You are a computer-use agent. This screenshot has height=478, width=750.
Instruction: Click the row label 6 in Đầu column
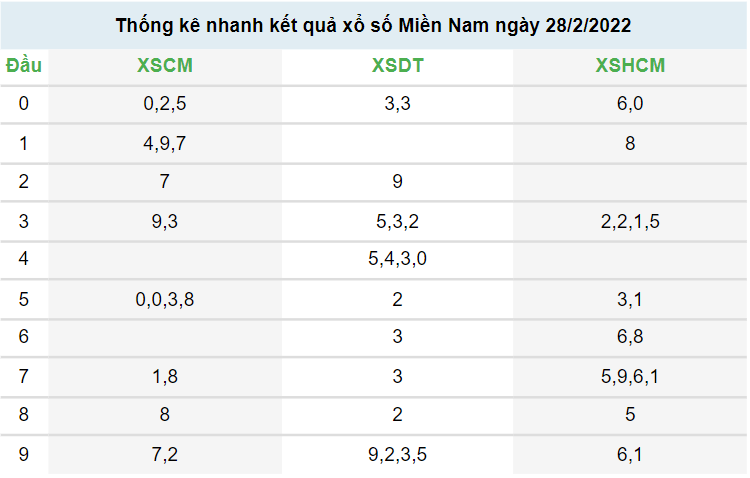pos(24,337)
